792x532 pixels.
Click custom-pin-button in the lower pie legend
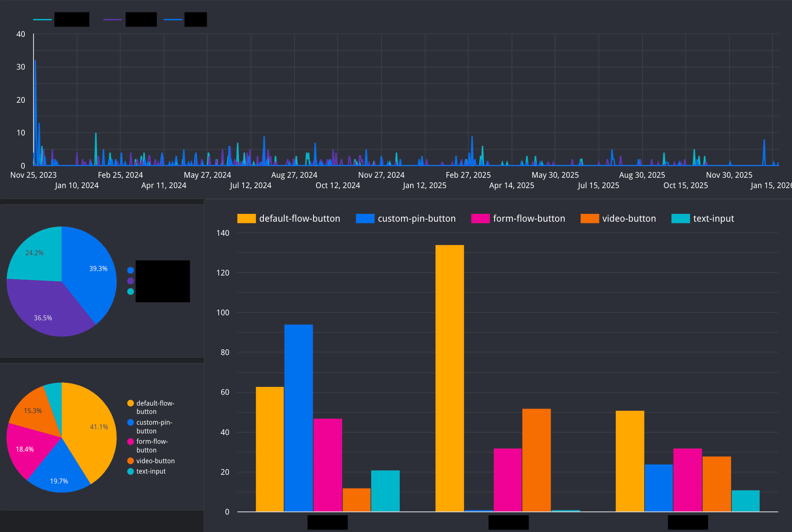click(150, 426)
